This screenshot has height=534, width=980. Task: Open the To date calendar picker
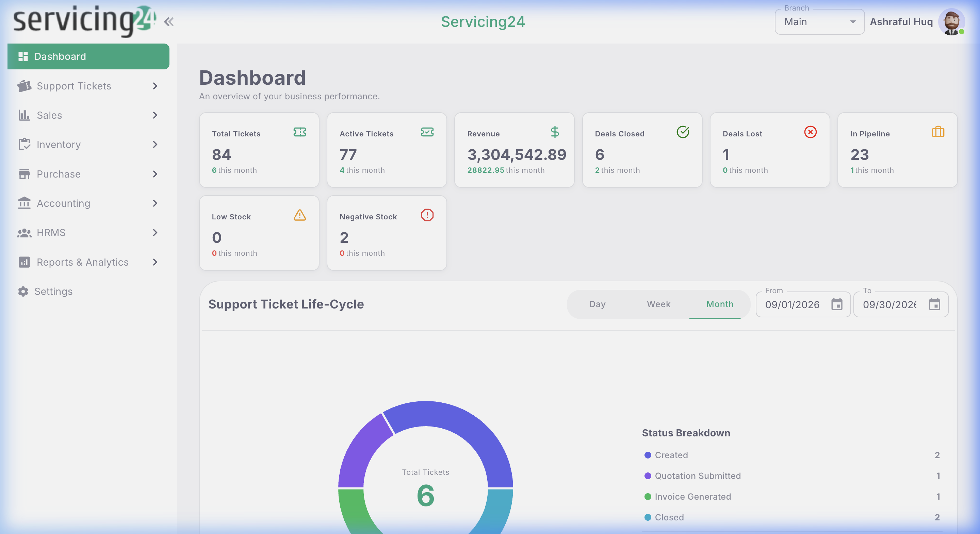click(934, 304)
